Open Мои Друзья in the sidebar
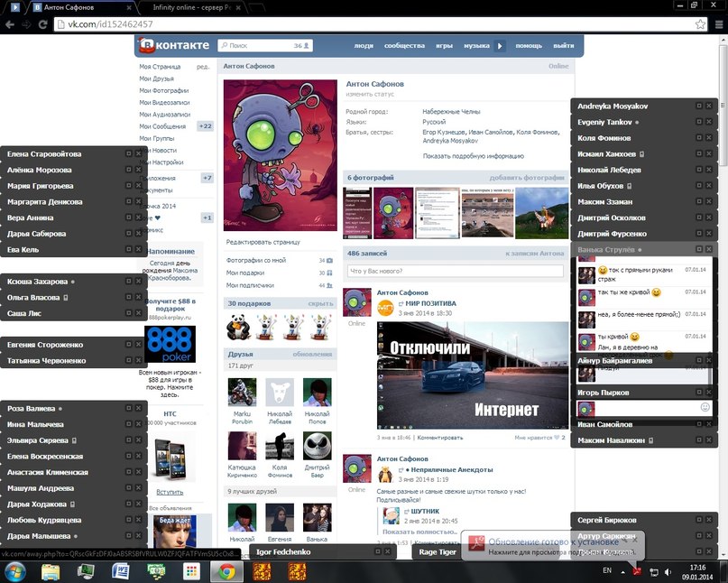Screen dimensions: 728x583 [156, 79]
